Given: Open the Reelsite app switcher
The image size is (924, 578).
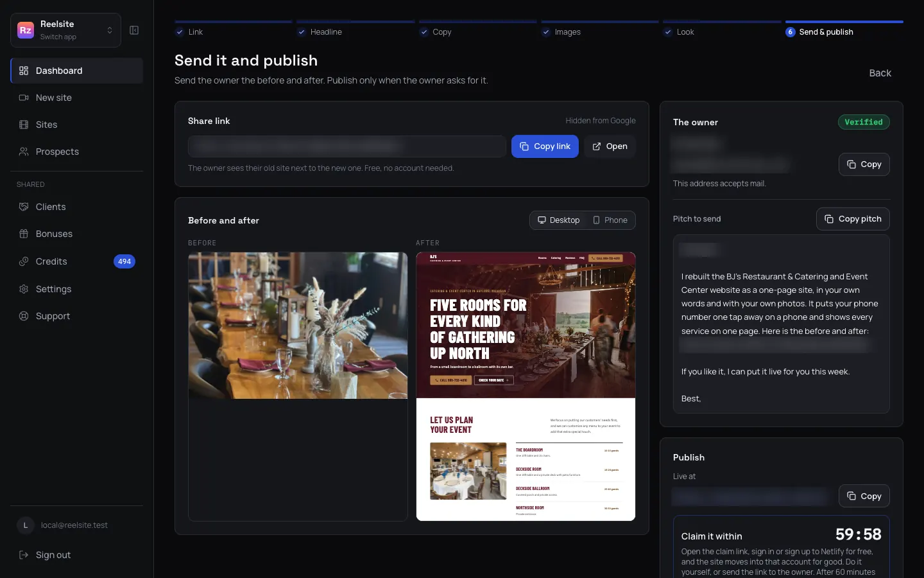Looking at the screenshot, I should [65, 30].
